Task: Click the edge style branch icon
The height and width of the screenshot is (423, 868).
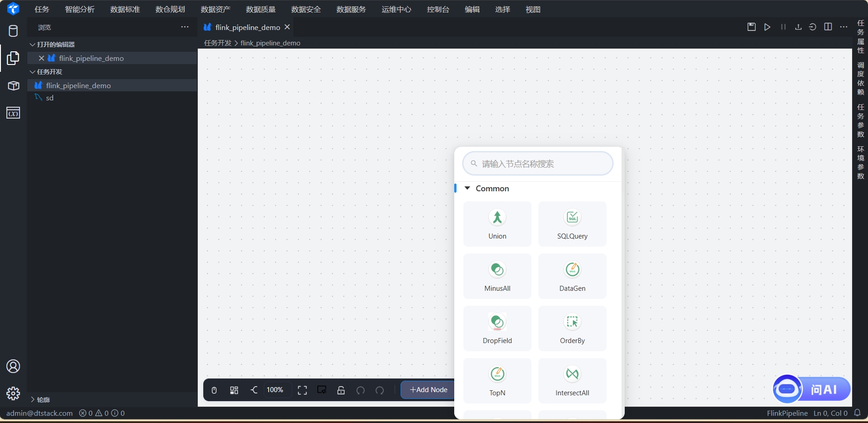Action: pos(254,390)
